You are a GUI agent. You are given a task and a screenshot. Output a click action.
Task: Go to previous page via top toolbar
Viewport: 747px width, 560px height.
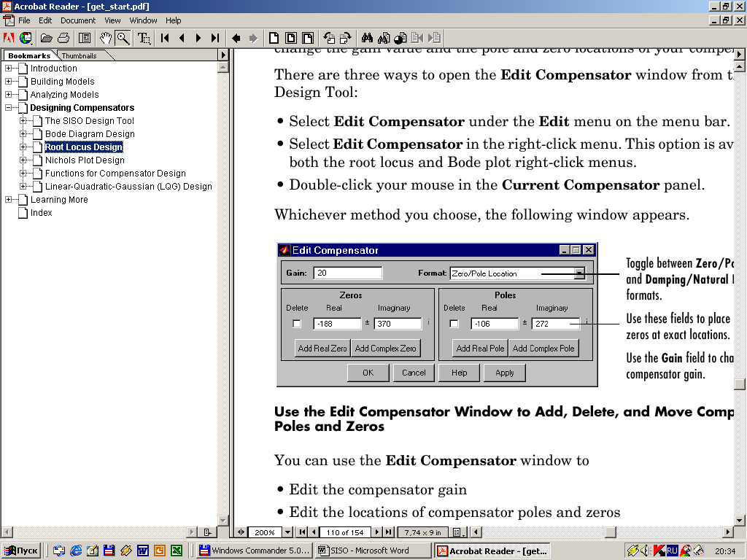[x=182, y=38]
